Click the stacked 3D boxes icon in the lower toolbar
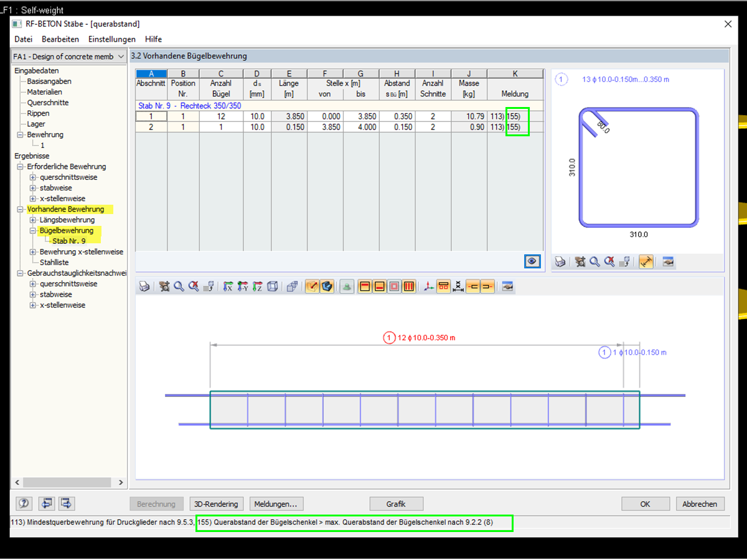 tap(293, 286)
